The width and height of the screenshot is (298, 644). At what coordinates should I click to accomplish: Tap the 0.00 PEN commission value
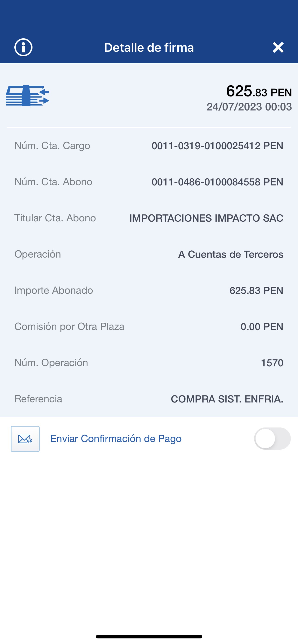(262, 327)
